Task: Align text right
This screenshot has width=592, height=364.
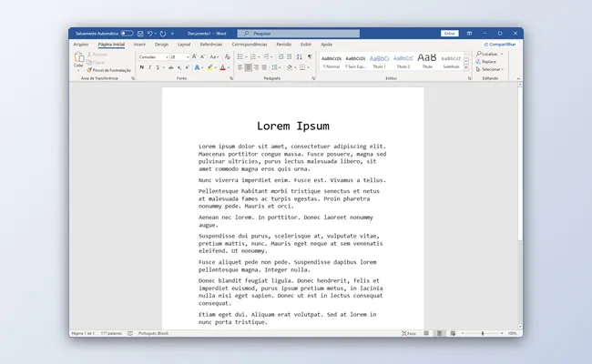Action: 256,67
